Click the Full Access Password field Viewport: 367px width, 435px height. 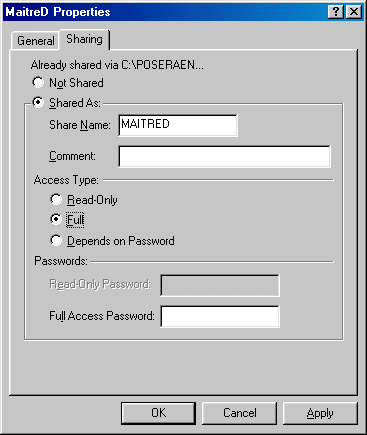220,316
